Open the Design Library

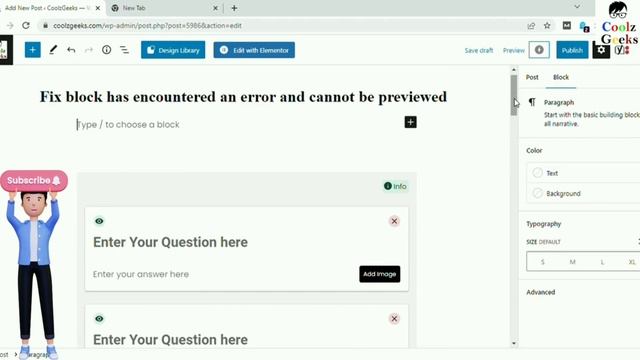click(173, 50)
